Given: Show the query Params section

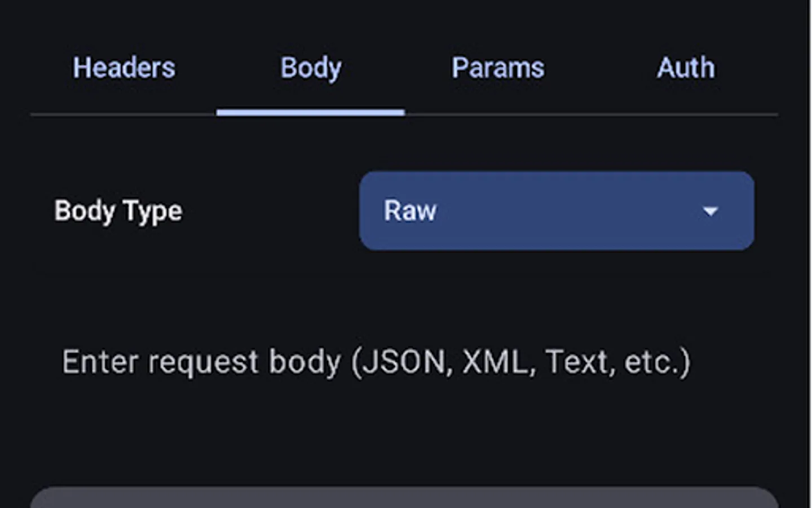Looking at the screenshot, I should pyautogui.click(x=498, y=68).
